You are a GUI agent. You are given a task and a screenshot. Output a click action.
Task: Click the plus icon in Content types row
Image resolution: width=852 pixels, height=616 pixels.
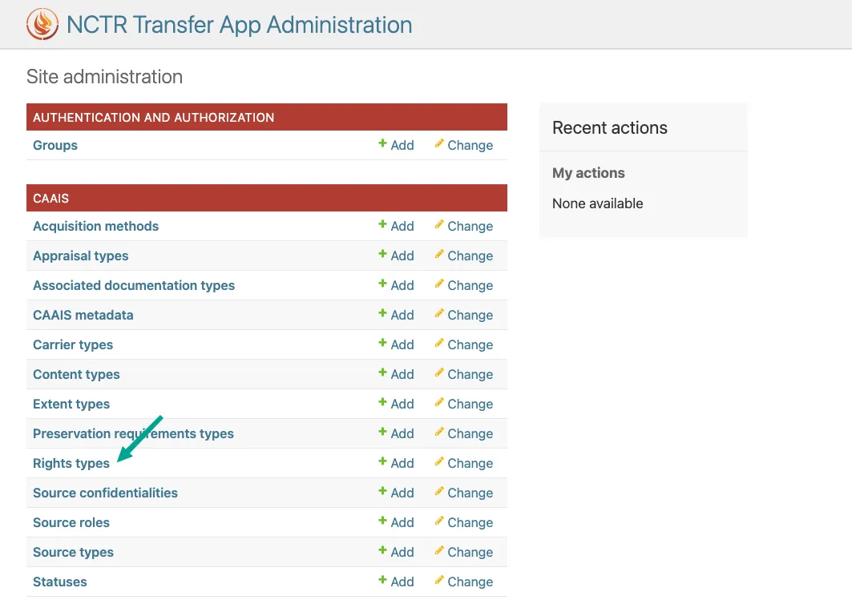tap(382, 372)
